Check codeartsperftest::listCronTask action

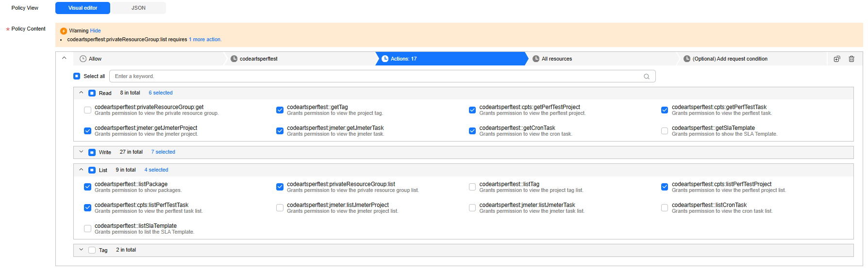[x=665, y=208]
